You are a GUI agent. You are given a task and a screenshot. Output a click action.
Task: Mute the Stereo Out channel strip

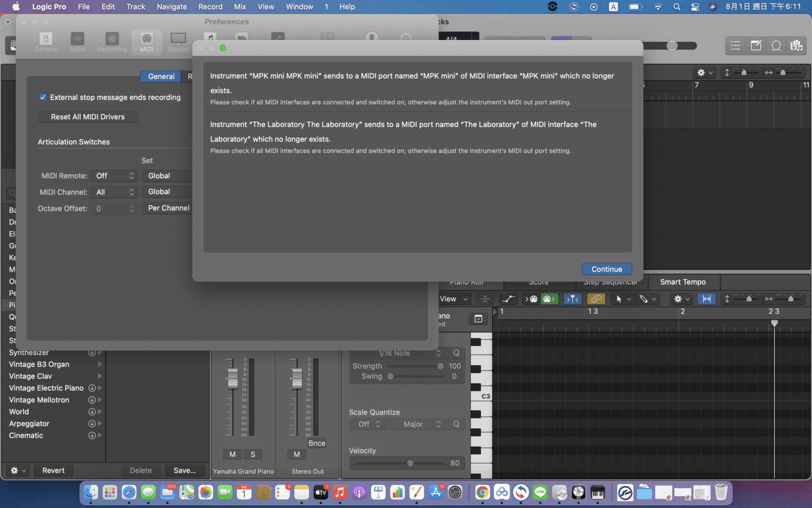297,454
